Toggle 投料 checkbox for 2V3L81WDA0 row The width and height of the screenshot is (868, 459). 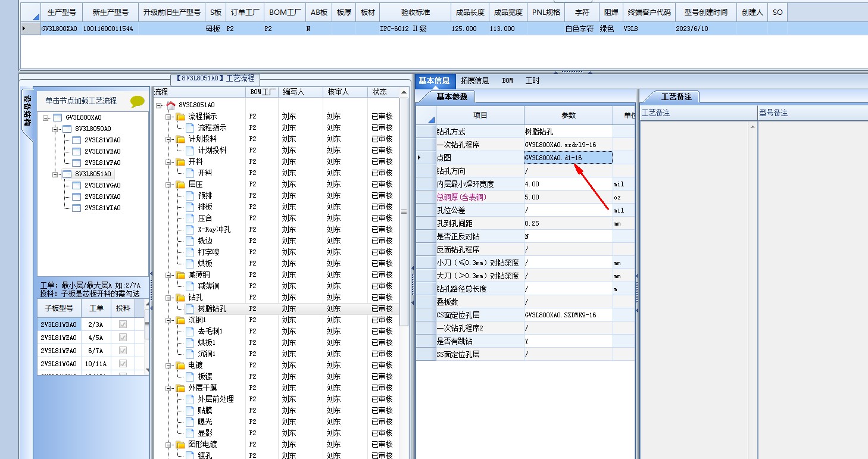click(123, 324)
